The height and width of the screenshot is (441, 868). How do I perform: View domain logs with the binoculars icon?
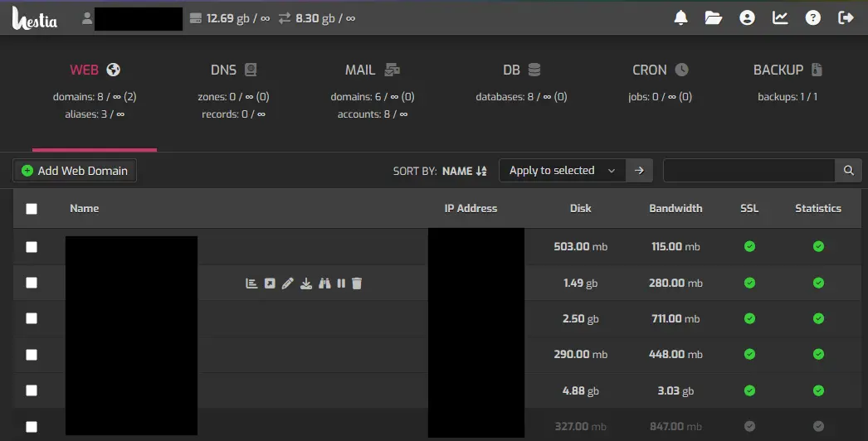coord(324,283)
